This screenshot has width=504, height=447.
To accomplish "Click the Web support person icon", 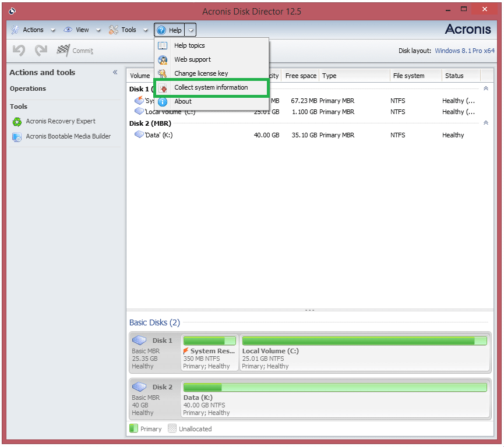I will (163, 60).
